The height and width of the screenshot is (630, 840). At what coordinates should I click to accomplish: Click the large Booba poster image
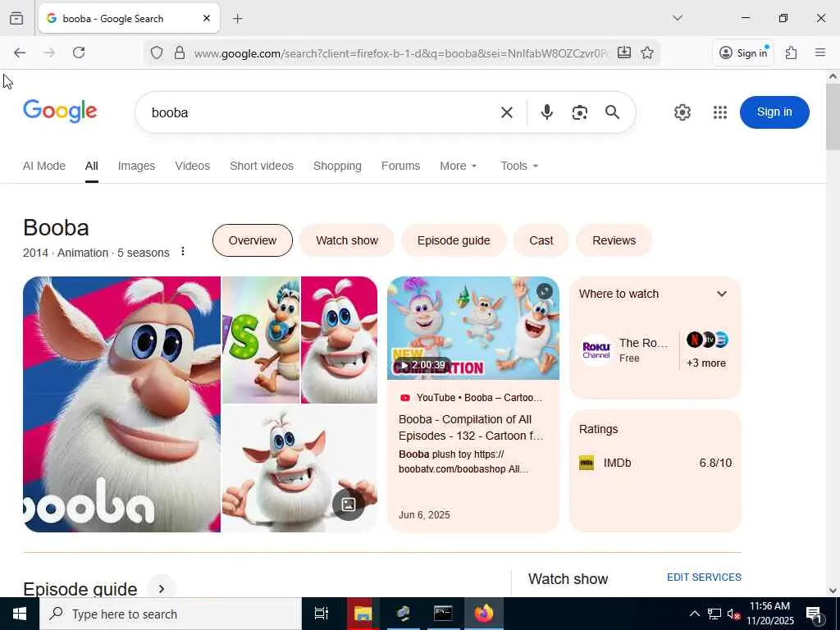tap(121, 404)
